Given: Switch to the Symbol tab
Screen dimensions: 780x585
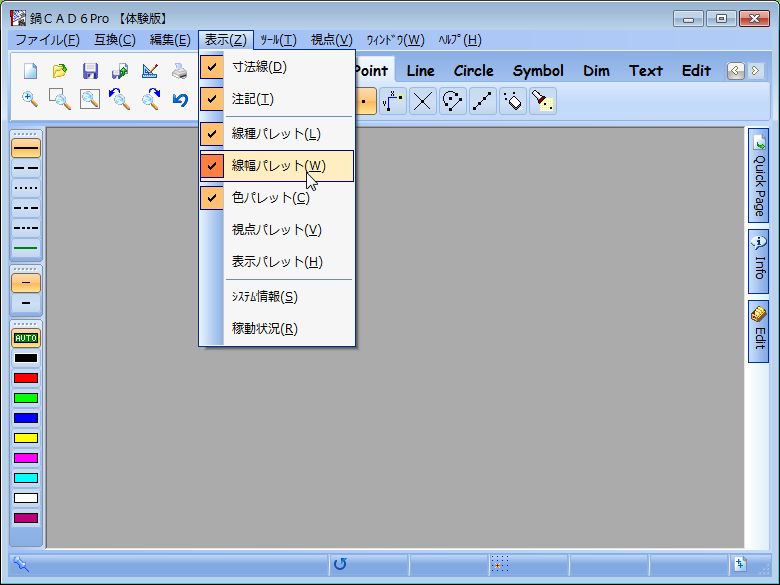Looking at the screenshot, I should pyautogui.click(x=538, y=71).
